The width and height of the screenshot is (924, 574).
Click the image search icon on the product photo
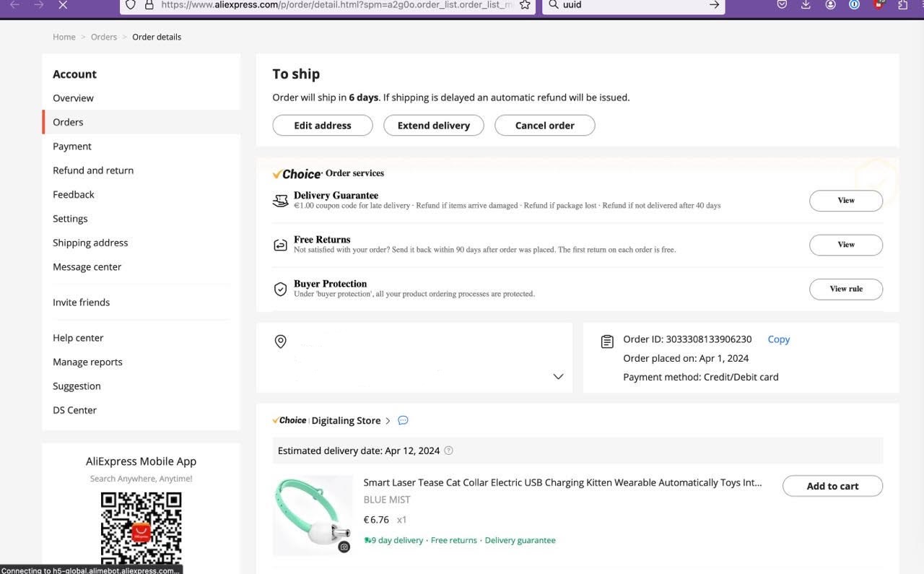point(344,547)
